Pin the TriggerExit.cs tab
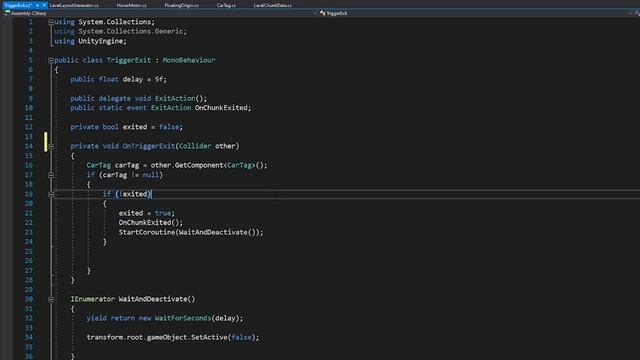This screenshot has height=360, width=640. 37,5
